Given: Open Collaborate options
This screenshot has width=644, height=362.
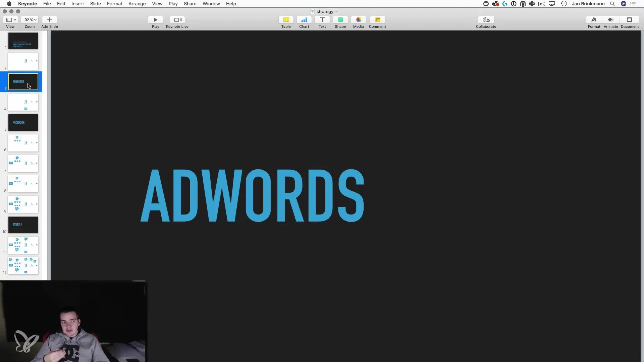Looking at the screenshot, I should pyautogui.click(x=486, y=20).
